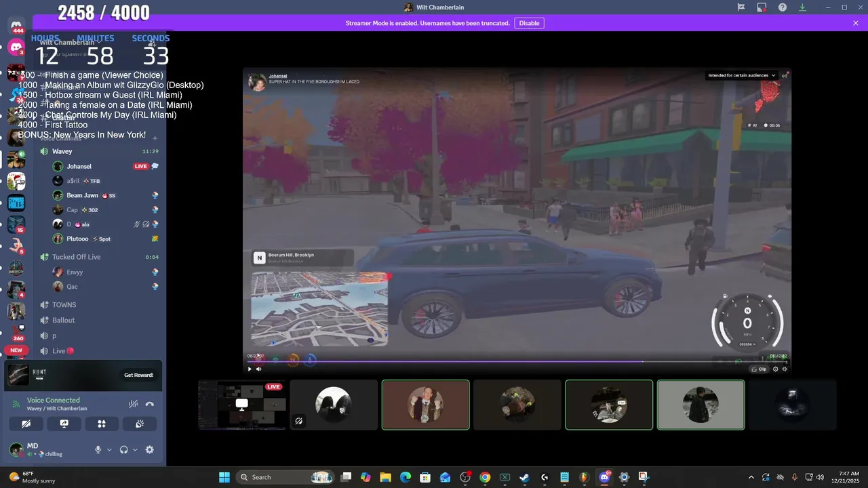
Task: Open the Windows Start menu
Action: [224, 477]
